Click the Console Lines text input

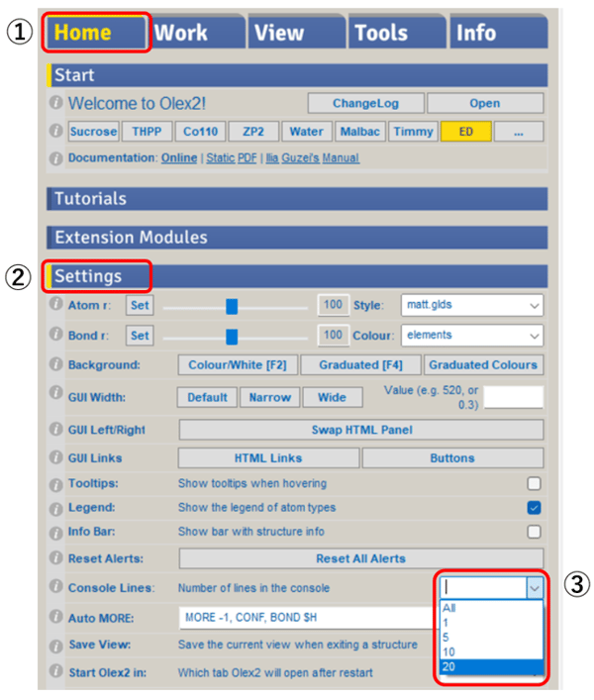click(484, 588)
